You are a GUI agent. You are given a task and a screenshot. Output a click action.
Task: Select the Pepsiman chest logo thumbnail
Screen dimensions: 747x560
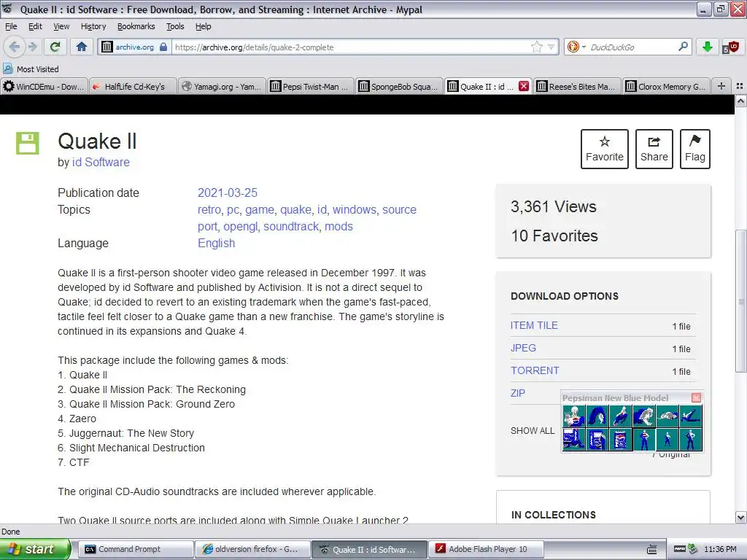[573, 416]
